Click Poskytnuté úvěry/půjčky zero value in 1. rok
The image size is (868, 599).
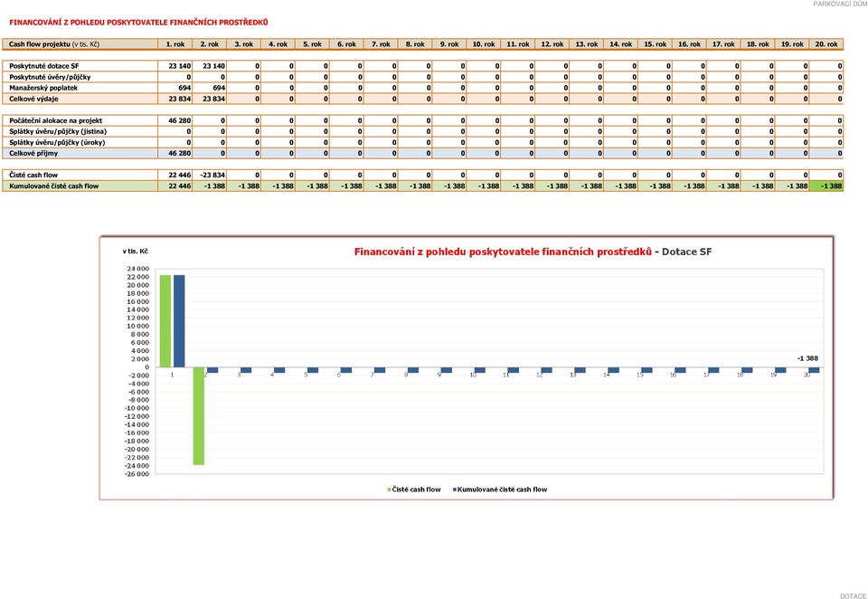(x=189, y=77)
